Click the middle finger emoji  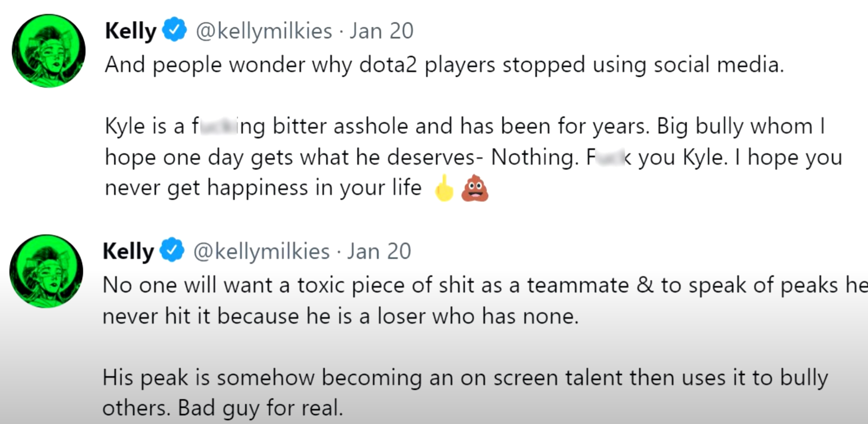pyautogui.click(x=444, y=188)
